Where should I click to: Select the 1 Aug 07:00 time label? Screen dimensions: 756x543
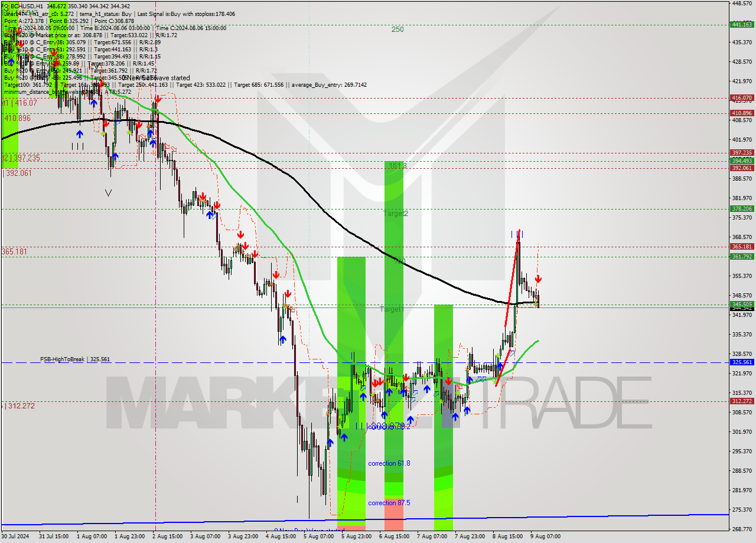click(92, 537)
